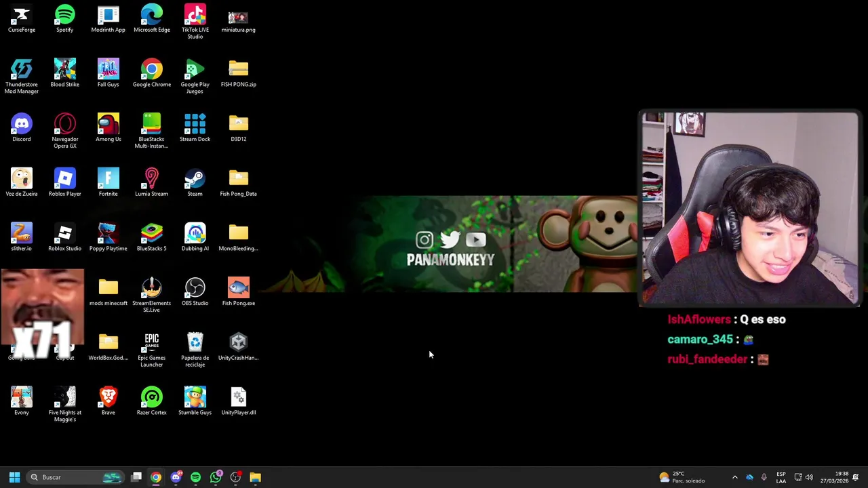Select the Epic Games Launcher icon
The image size is (868, 488).
point(152,350)
